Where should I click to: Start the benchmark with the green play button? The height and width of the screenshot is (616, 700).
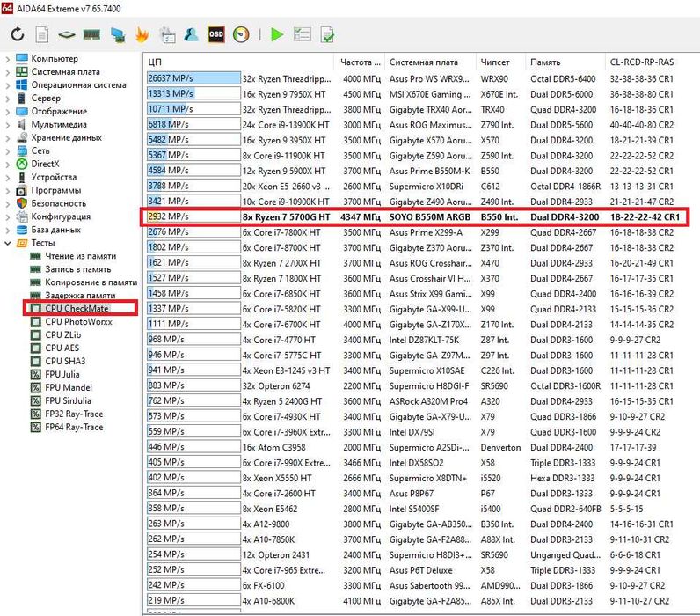coord(277,34)
